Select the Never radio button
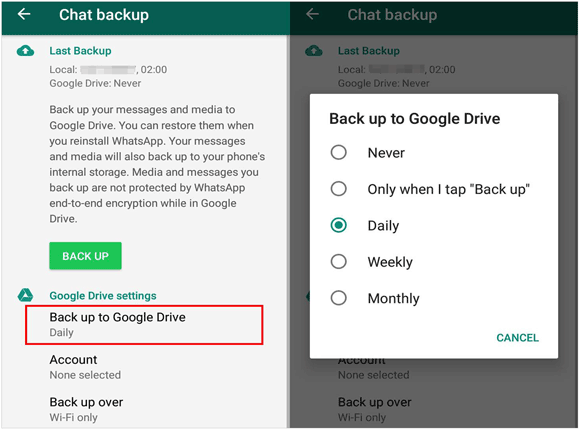 point(338,152)
